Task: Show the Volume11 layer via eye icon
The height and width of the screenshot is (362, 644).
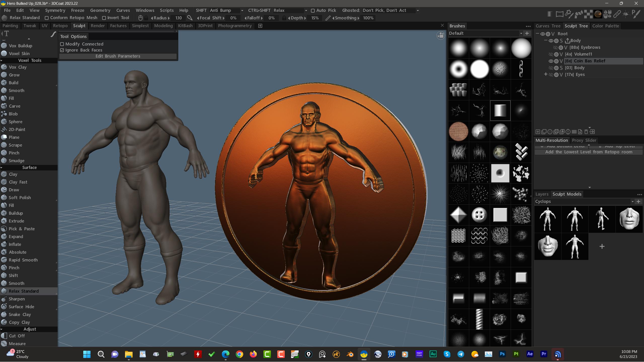Action: click(x=551, y=54)
